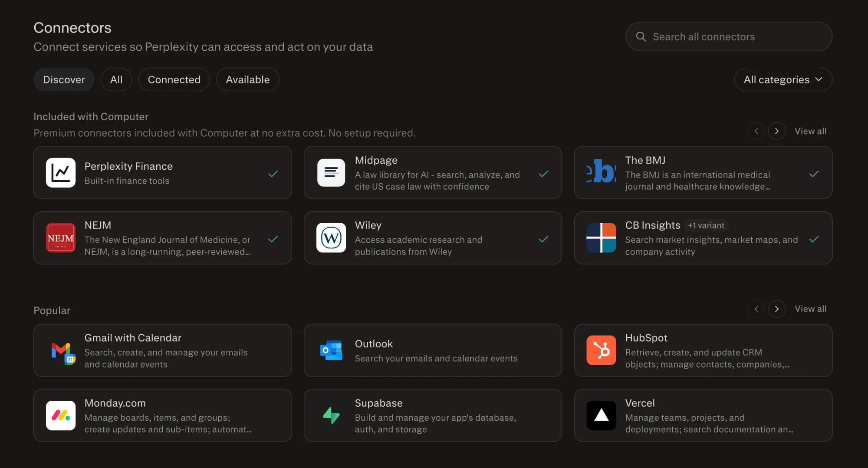Switch to the Connected tab
Screen dimensions: 868x468
click(x=174, y=79)
